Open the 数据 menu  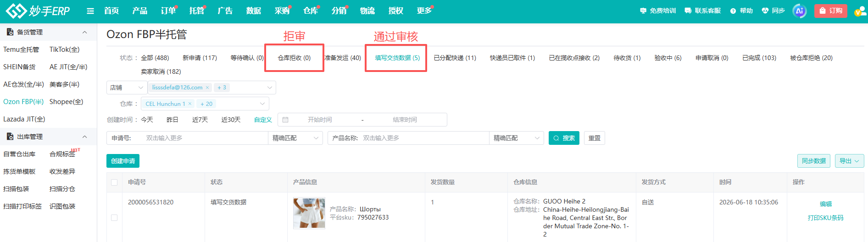point(254,11)
